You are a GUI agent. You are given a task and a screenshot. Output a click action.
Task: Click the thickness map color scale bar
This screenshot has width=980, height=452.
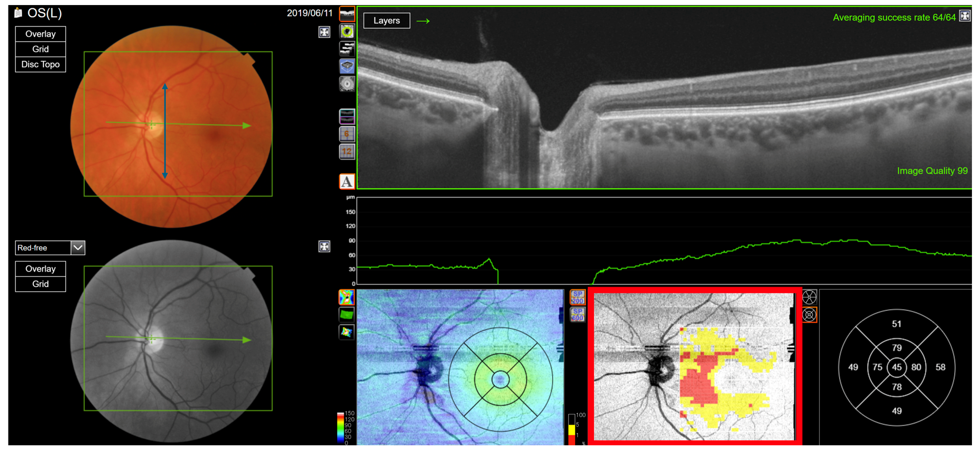340,428
